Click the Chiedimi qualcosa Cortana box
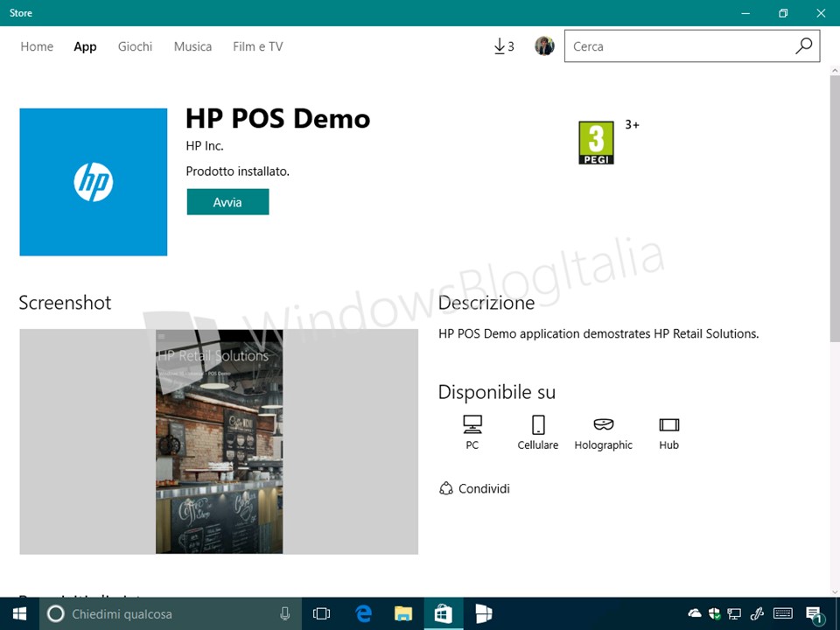 pyautogui.click(x=171, y=614)
